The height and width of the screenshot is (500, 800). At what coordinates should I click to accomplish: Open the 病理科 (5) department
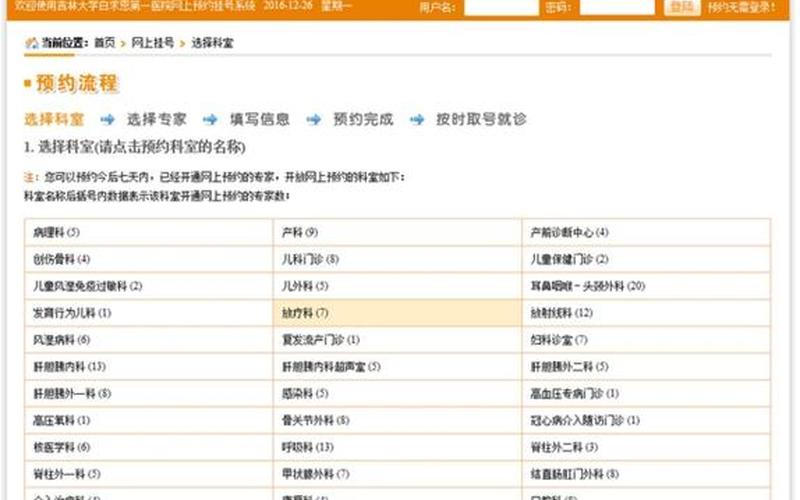coord(56,233)
